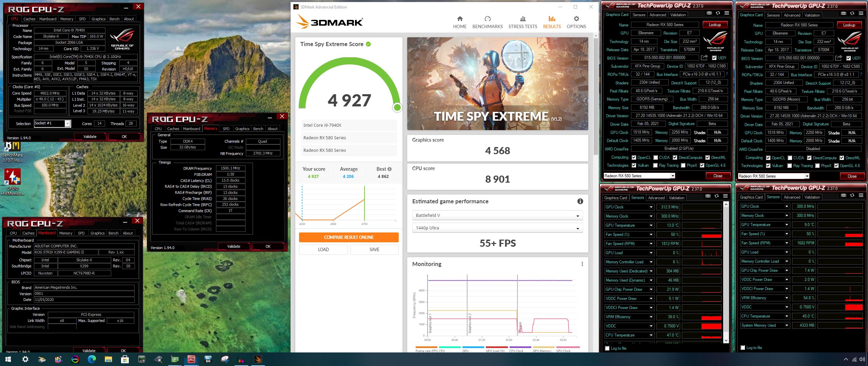Viewport: 868px width, 366px height.
Task: Switch to Caches tab in CPU-Z CPU window
Action: coord(29,19)
